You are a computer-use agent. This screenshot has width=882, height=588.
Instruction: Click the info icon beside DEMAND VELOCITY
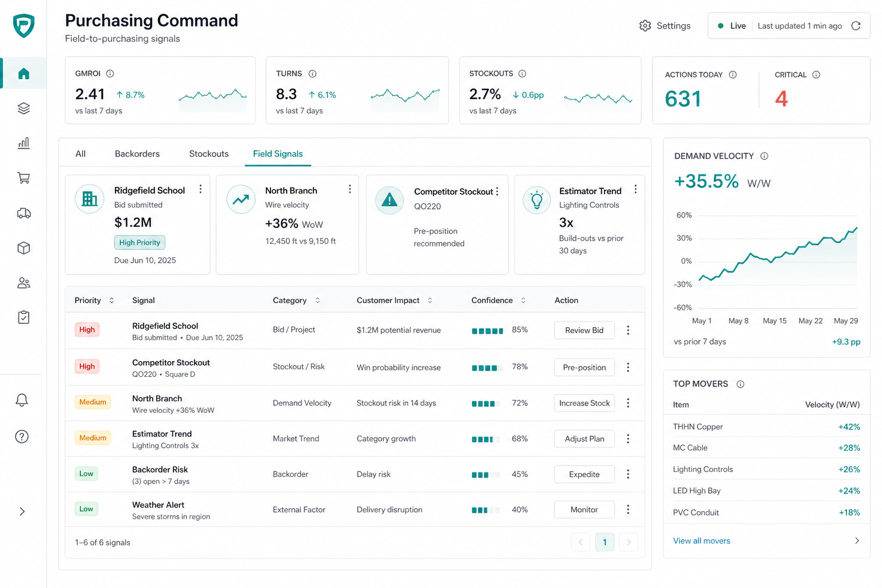coord(764,156)
